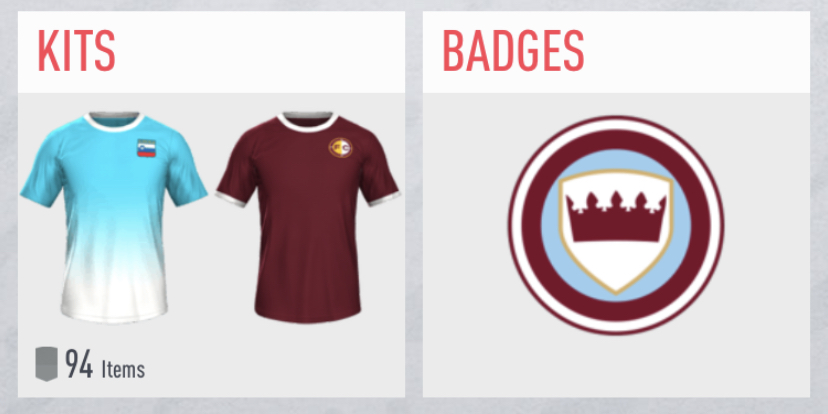Click the white bottom hem of blue shirt

(x=114, y=313)
